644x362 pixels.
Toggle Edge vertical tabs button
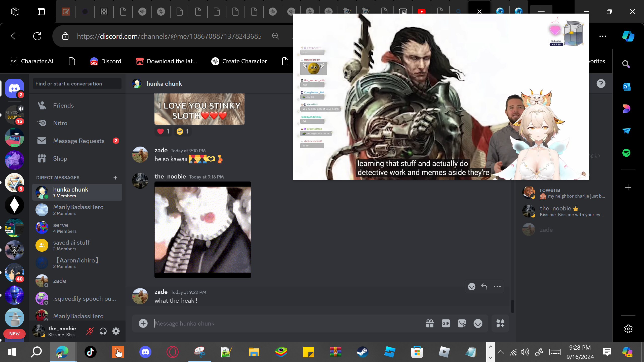tap(41, 12)
